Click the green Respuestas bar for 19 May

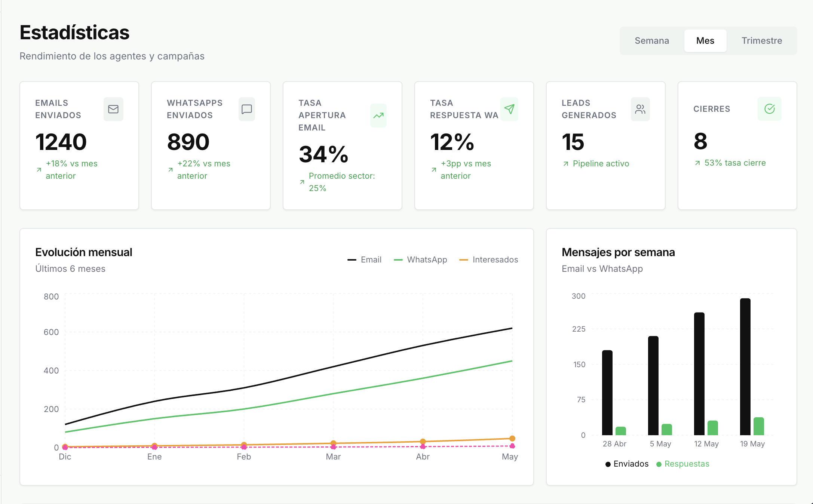tap(759, 426)
